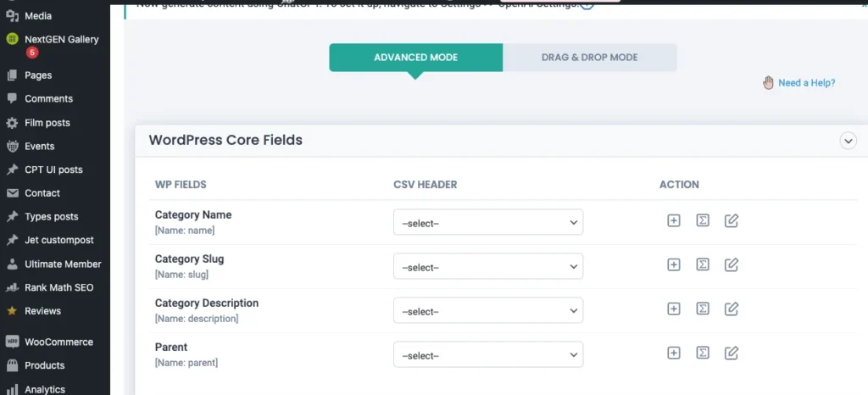Open the Category Description CSV header dropdown

coord(488,310)
